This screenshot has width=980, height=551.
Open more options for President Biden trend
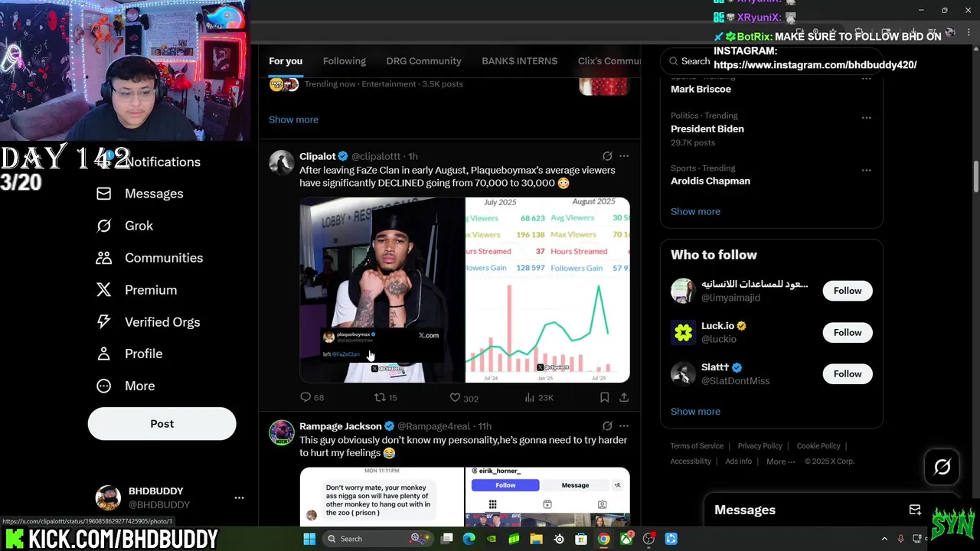point(866,118)
